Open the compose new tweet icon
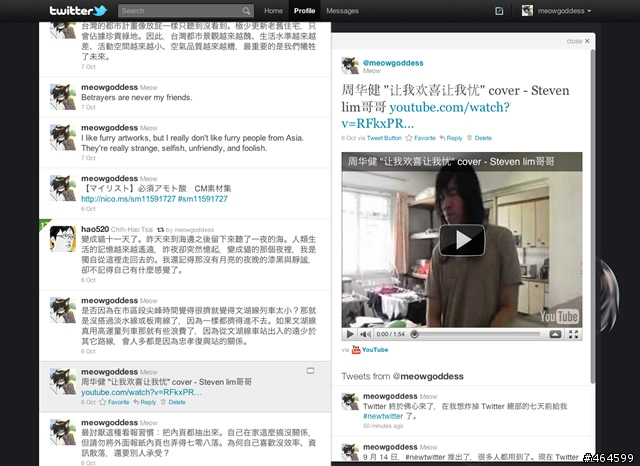640x466 pixels. click(499, 11)
